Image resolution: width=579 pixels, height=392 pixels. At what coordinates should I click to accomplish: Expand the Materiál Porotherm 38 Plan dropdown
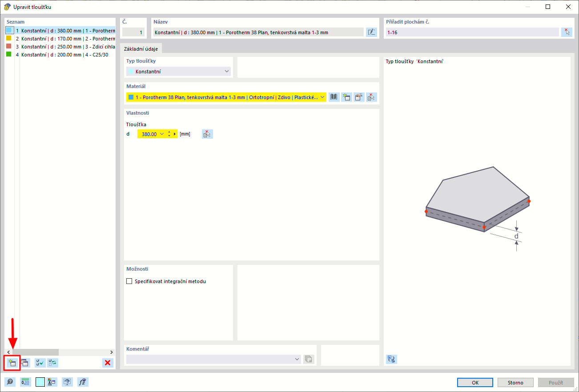point(322,97)
